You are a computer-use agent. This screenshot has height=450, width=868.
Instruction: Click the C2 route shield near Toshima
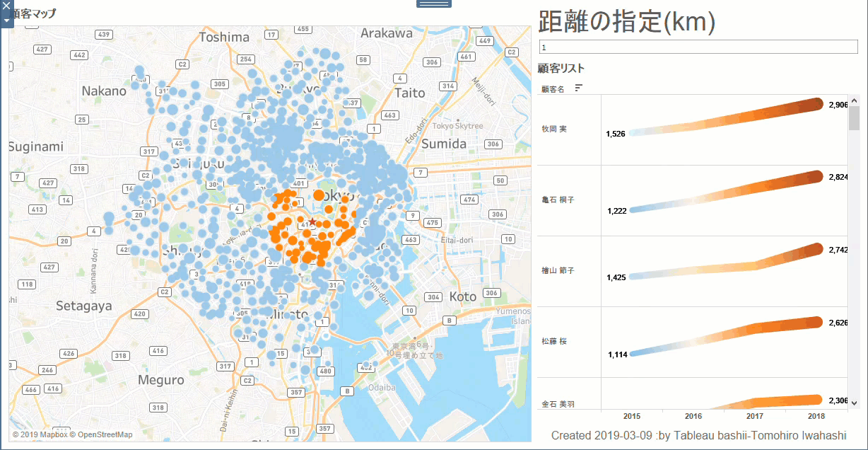pos(182,64)
